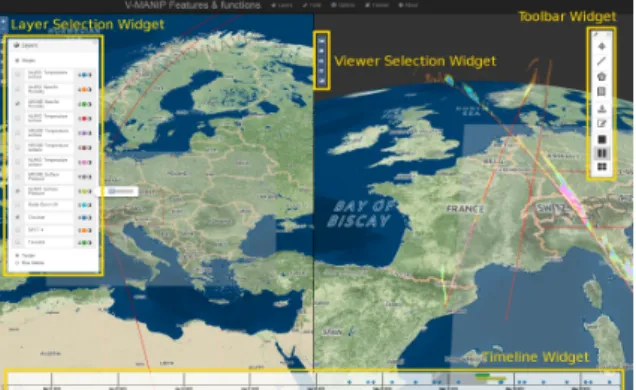Viewport: 636px width, 390px height.
Task: Toggle the SPOT 4 layer checkbox
Action: [x=17, y=230]
